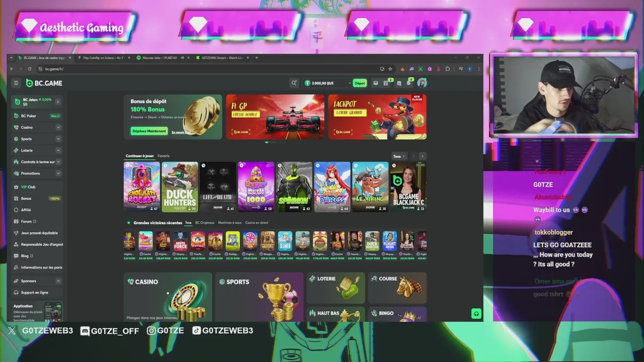
Task: Expand the Casino sidebar section
Action: pyautogui.click(x=58, y=127)
